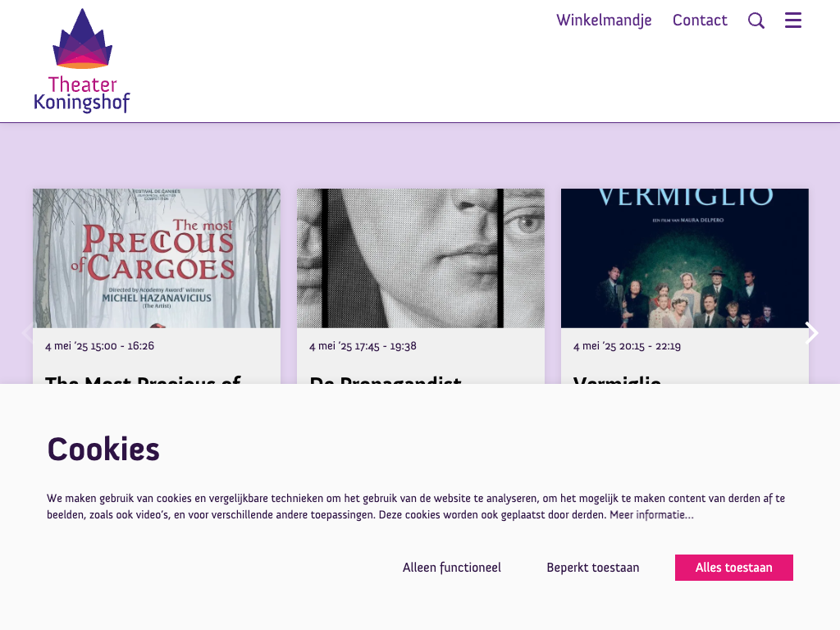Choose Beperkt toestaan option

point(592,568)
